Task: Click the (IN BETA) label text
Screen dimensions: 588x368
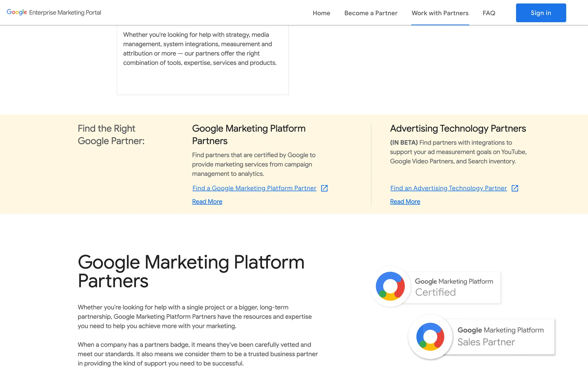Action: tap(404, 143)
